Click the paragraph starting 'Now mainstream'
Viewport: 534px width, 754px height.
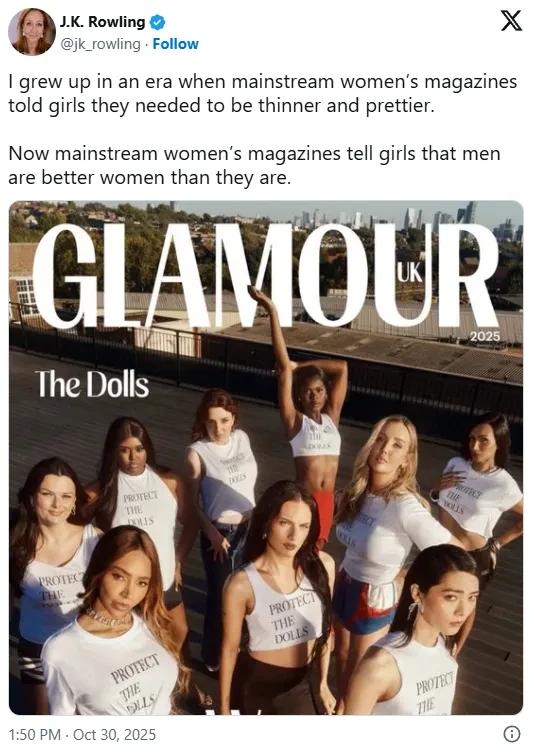pos(254,165)
